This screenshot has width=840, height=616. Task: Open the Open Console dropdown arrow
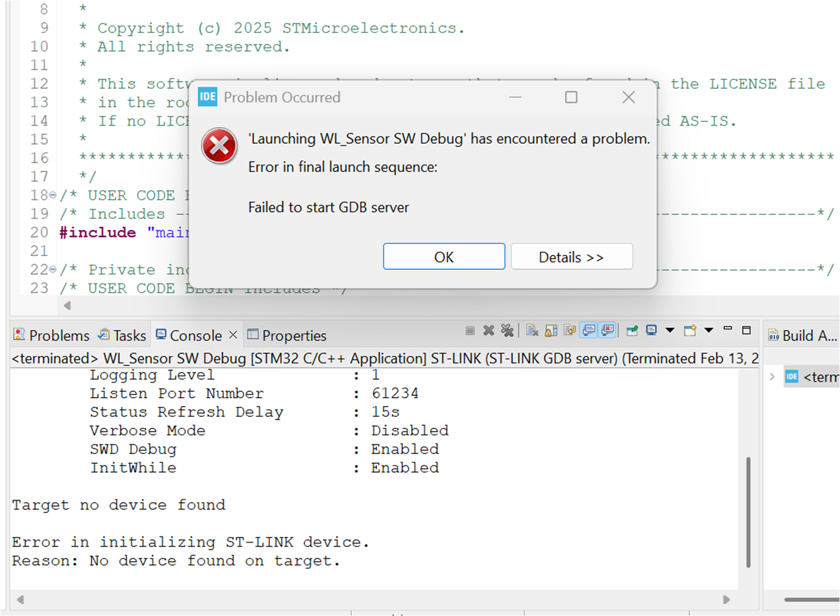pos(710,330)
